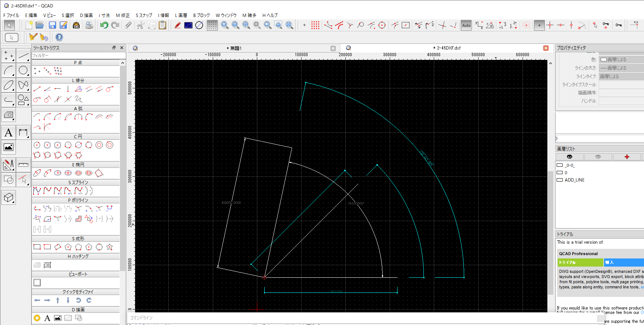644x325 pixels.
Task: Click the Snap Endpoint icon
Action: pos(328,25)
